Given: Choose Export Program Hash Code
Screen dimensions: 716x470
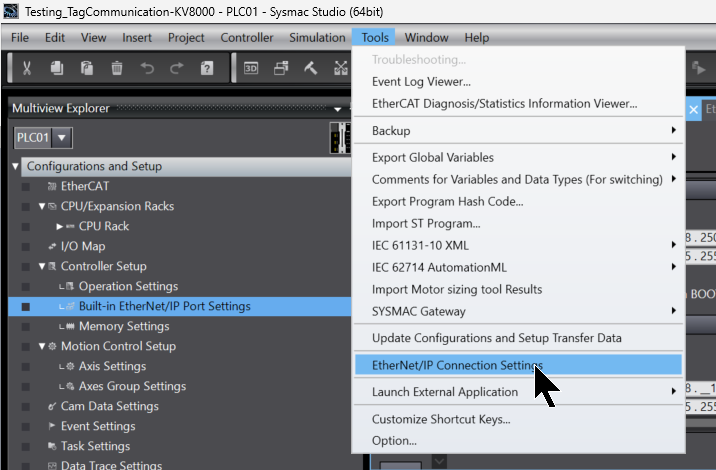Looking at the screenshot, I should pos(518,201).
